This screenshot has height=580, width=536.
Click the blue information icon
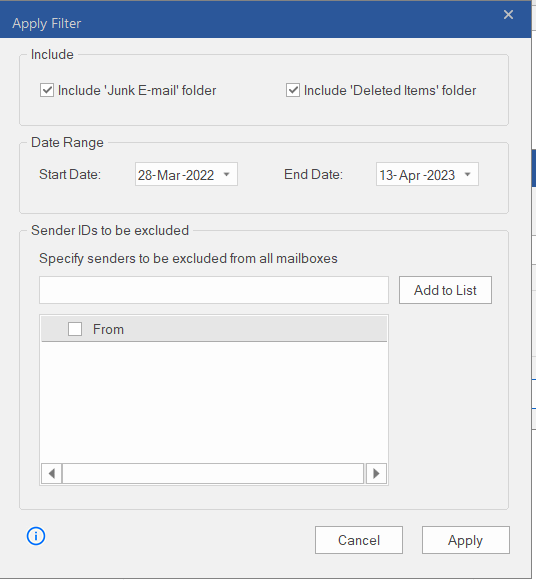(x=36, y=536)
